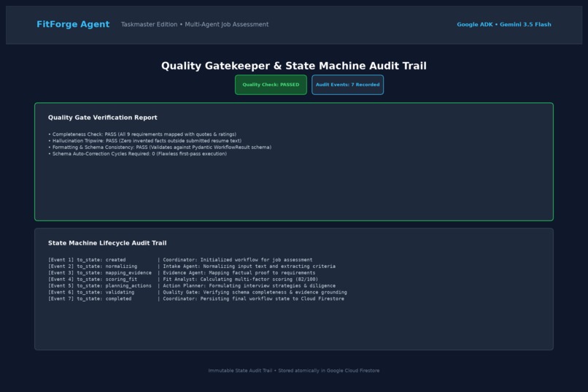588x392 pixels.
Task: Select the Completeness Check: PASS line
Action: [x=142, y=134]
